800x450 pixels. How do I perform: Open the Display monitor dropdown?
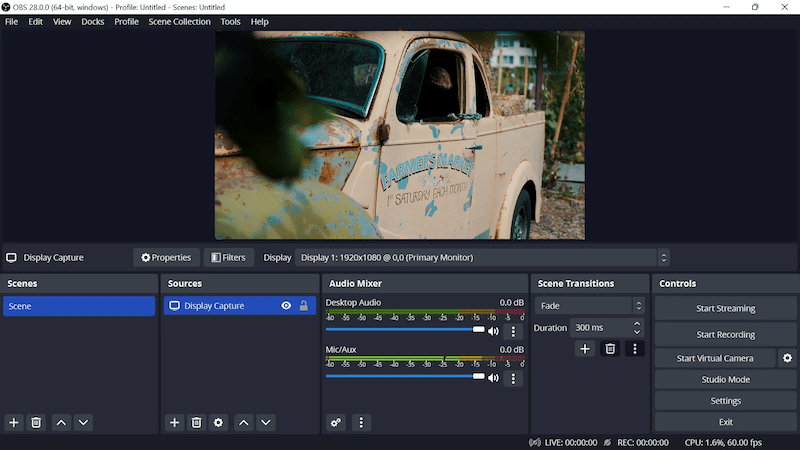pos(482,258)
